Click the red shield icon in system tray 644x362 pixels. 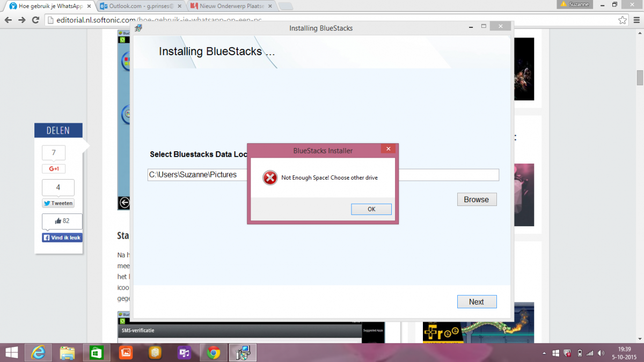point(568,353)
